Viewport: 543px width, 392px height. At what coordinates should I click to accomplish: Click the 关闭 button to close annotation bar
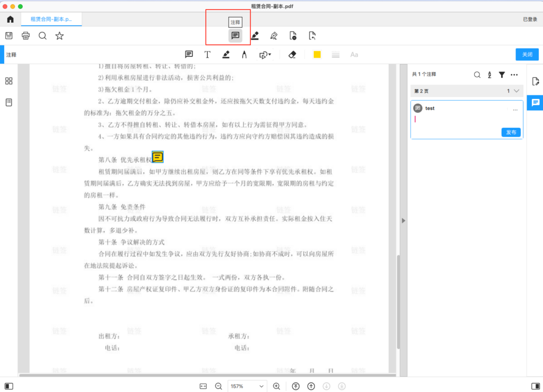(527, 55)
